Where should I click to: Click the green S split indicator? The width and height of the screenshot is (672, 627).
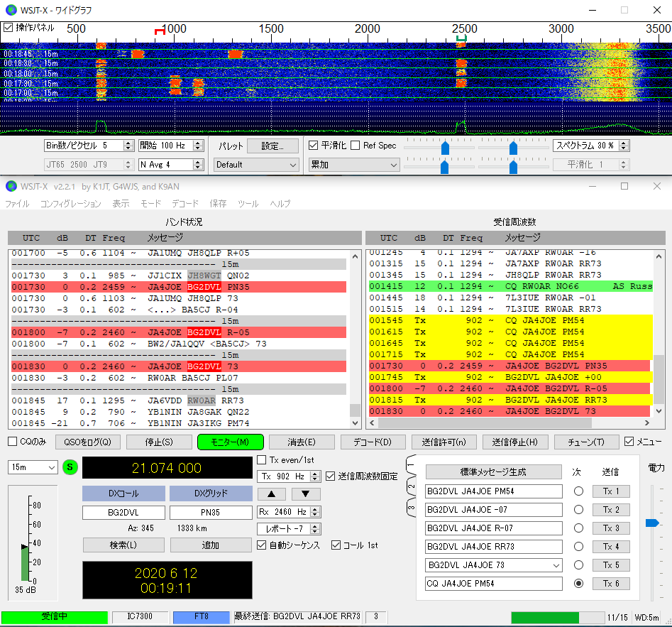click(70, 467)
